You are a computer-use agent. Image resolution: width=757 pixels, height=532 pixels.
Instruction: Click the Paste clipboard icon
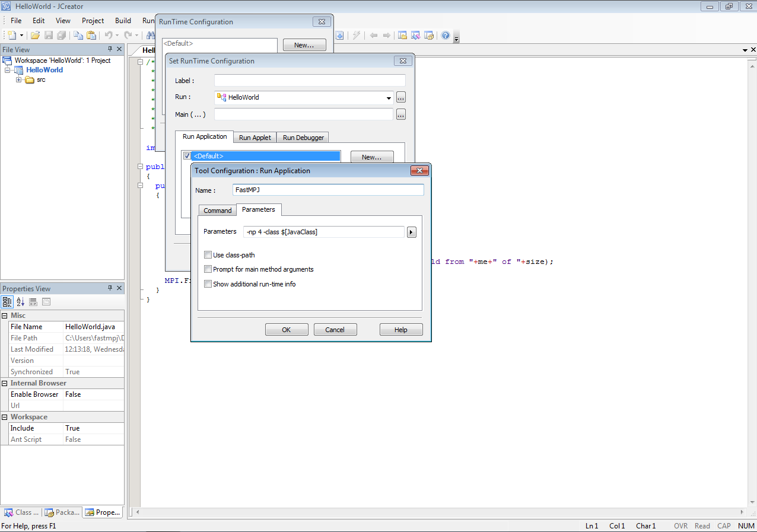tap(91, 36)
